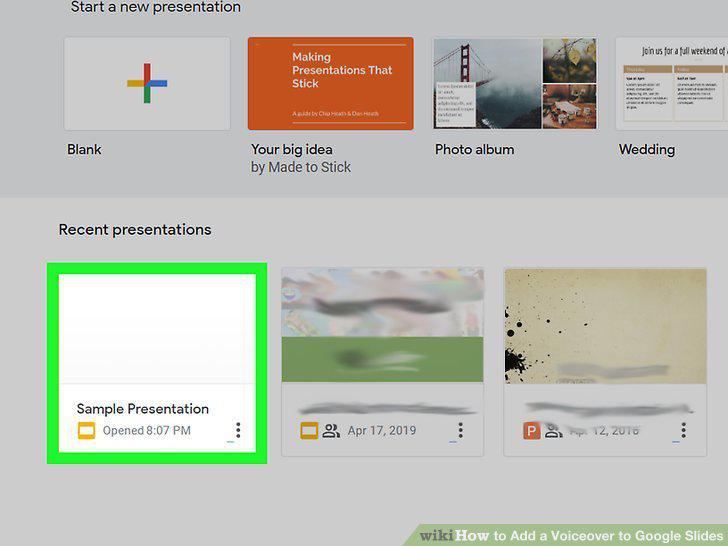The width and height of the screenshot is (728, 546).
Task: Click the Wedding label
Action: pos(647,150)
